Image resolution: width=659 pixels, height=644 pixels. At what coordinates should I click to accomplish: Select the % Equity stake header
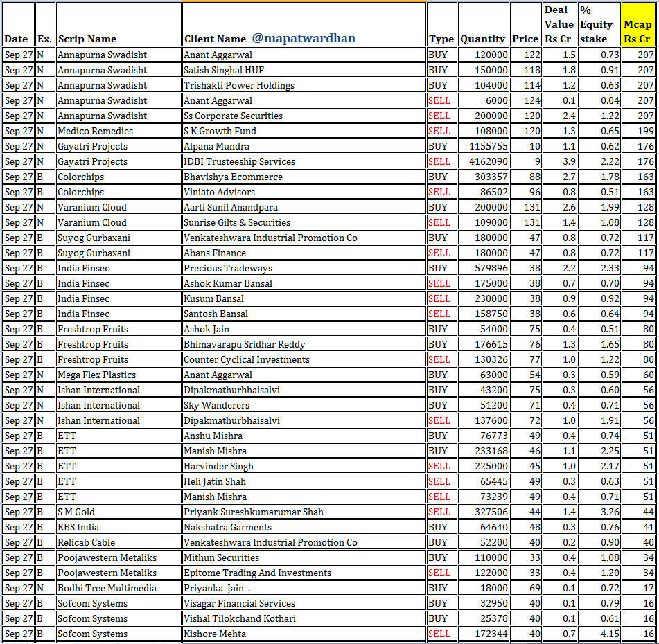(x=599, y=24)
